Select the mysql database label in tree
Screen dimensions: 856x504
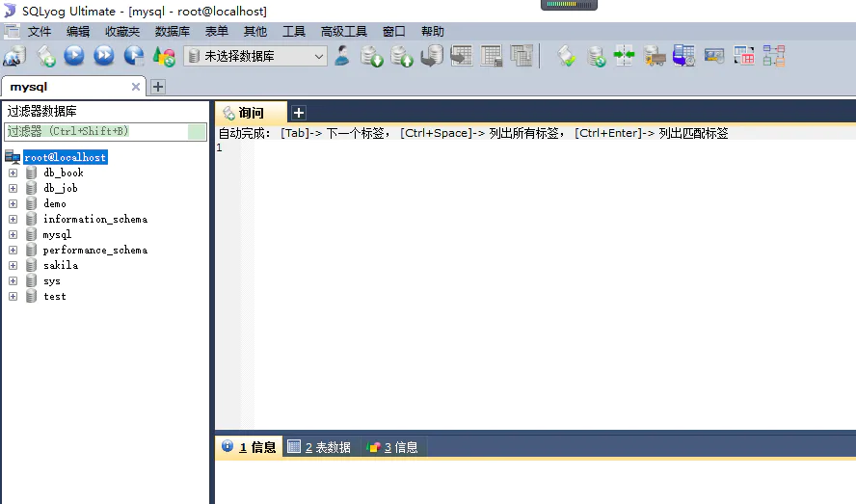click(57, 235)
